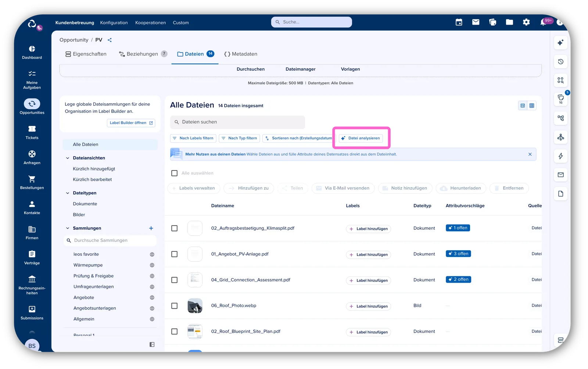Switch to table view of files
The height and width of the screenshot is (369, 588).
(523, 106)
